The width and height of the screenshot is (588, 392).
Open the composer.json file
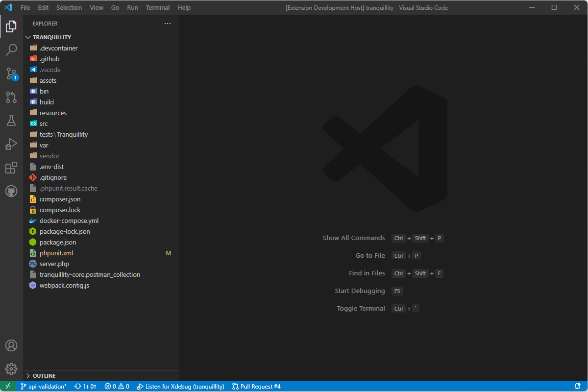[101, 199]
